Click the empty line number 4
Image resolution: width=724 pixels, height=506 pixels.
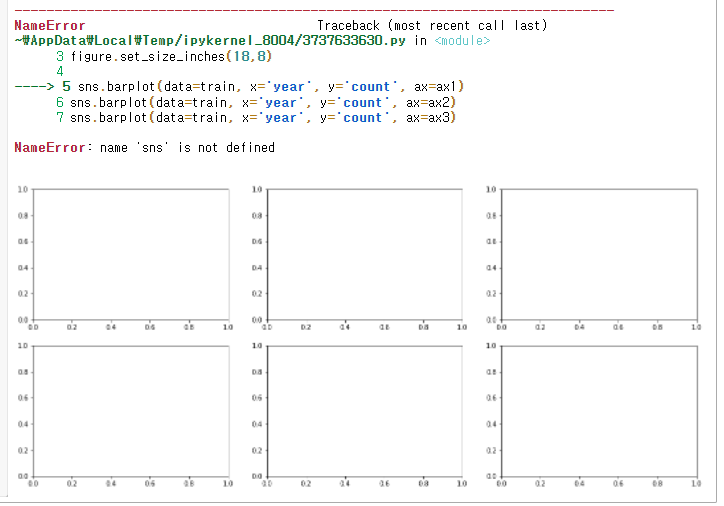pos(60,72)
